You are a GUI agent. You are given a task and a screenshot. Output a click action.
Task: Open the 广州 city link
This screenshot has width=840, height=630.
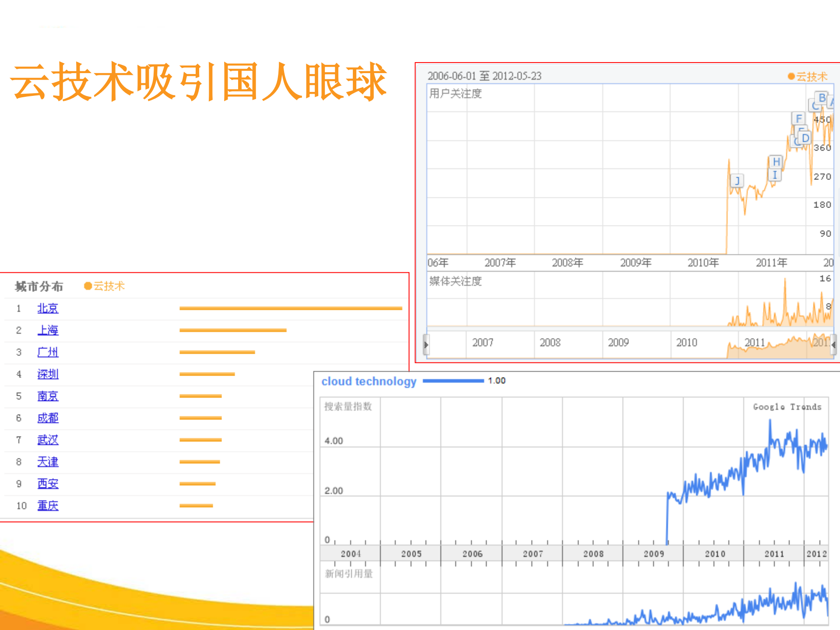pyautogui.click(x=48, y=352)
